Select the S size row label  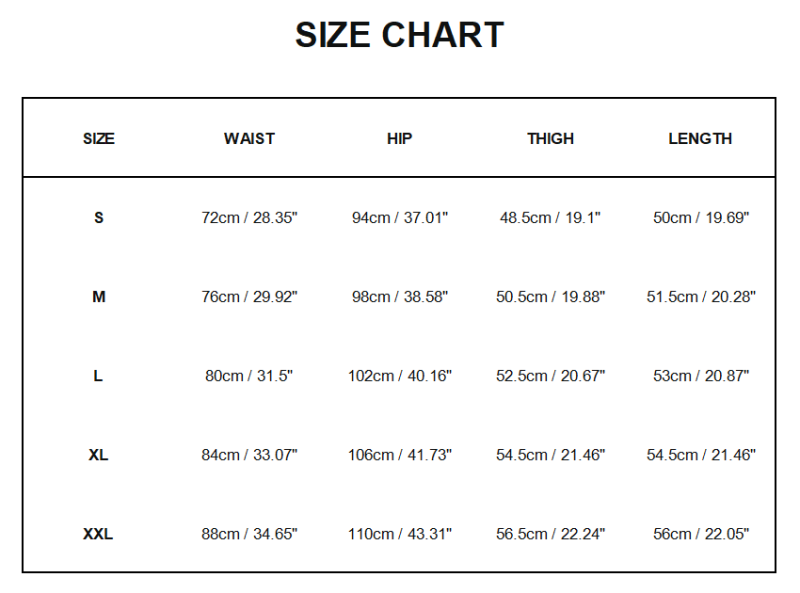click(x=98, y=218)
